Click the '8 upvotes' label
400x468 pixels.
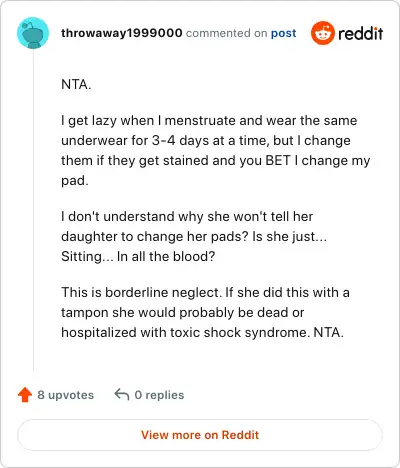(x=66, y=395)
